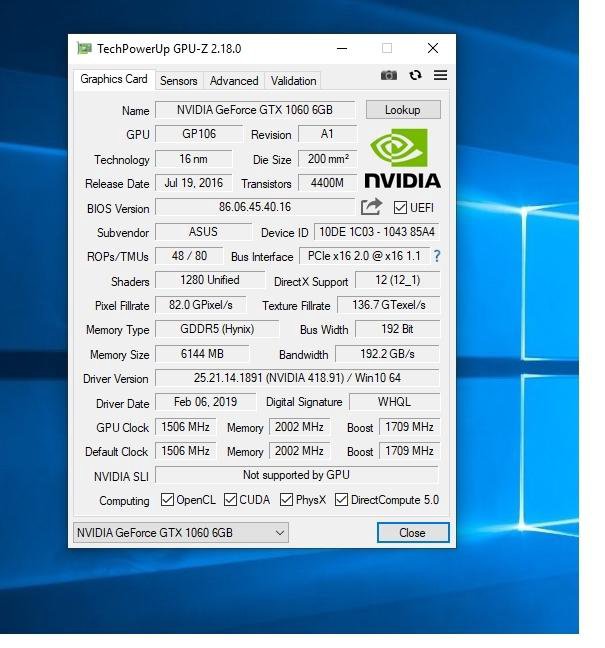Click the GPU-Z title bar app icon
This screenshot has width=605, height=648.
[x=84, y=48]
